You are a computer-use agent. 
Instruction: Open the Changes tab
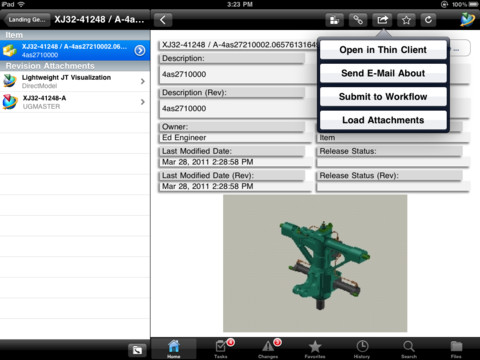tap(268, 349)
